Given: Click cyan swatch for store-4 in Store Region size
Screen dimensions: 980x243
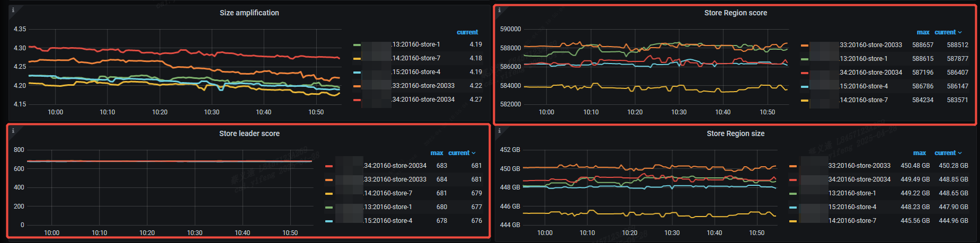Looking at the screenshot, I should click(793, 208).
